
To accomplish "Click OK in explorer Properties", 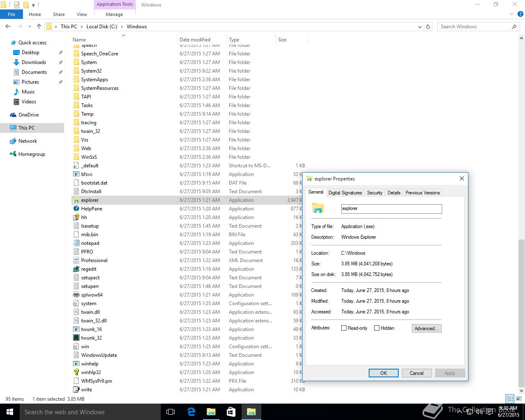I will [x=383, y=373].
